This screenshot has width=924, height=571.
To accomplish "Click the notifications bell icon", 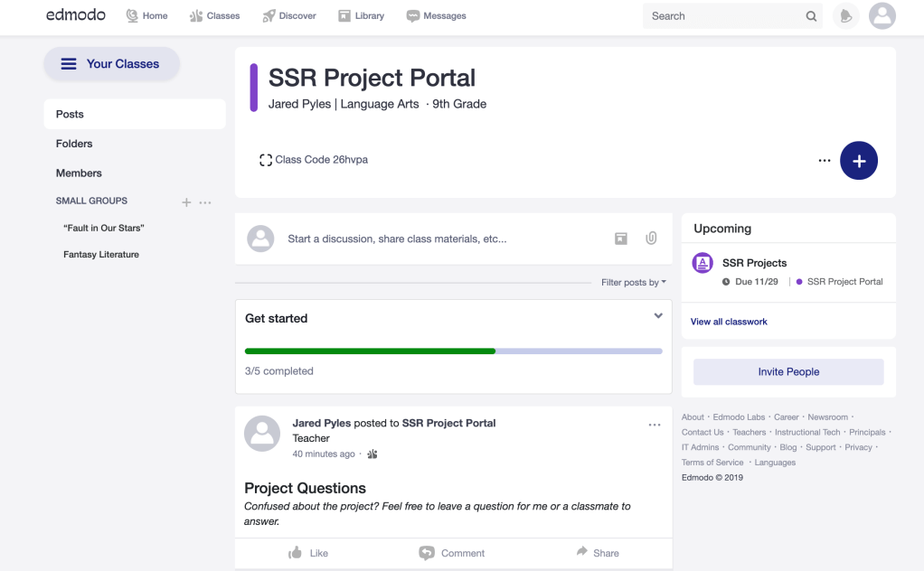I will coord(846,16).
